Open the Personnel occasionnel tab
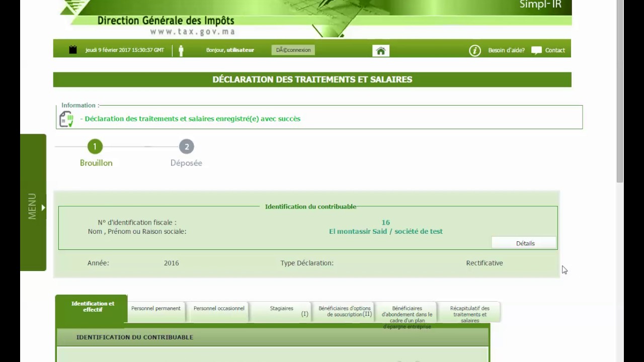Viewport: 644px width, 362px height. click(219, 312)
